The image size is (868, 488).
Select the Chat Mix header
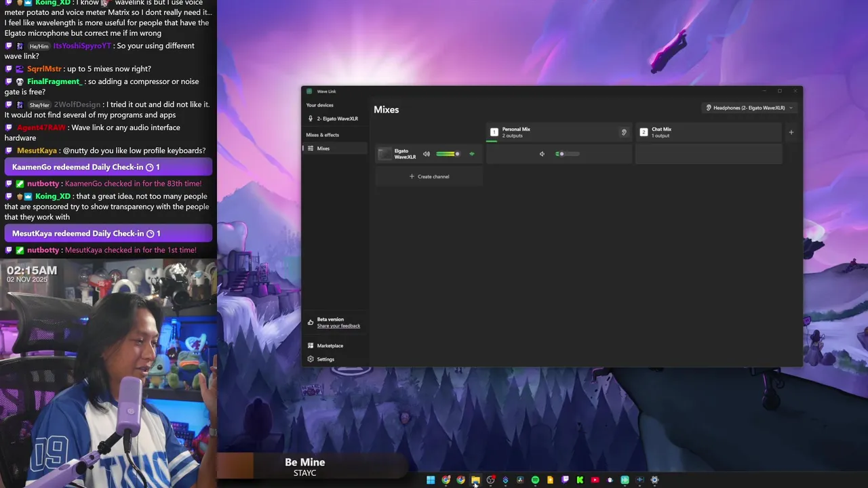click(709, 132)
